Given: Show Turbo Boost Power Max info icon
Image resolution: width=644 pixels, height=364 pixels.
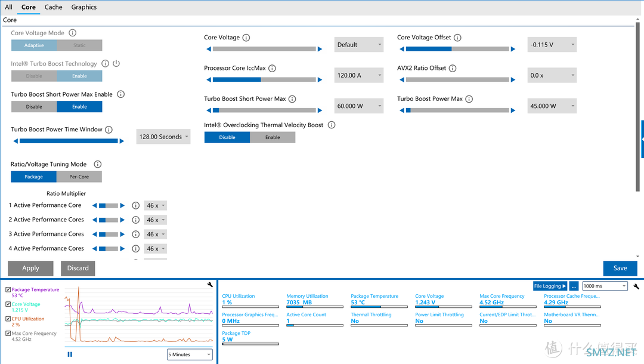Looking at the screenshot, I should (469, 99).
